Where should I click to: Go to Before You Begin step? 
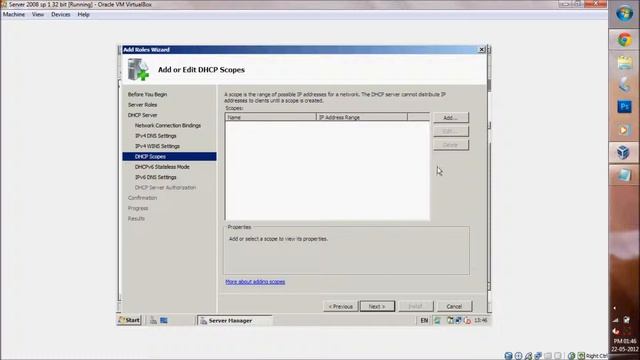pyautogui.click(x=147, y=94)
